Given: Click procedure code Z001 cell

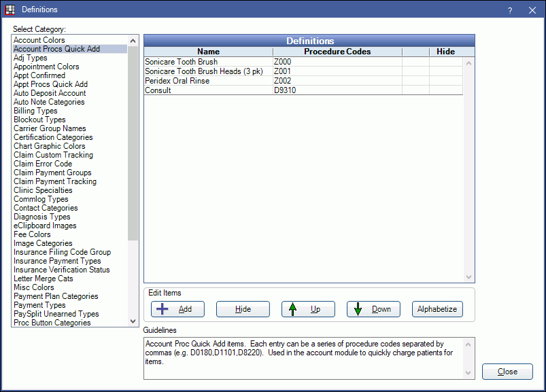Looking at the screenshot, I should tap(337, 71).
